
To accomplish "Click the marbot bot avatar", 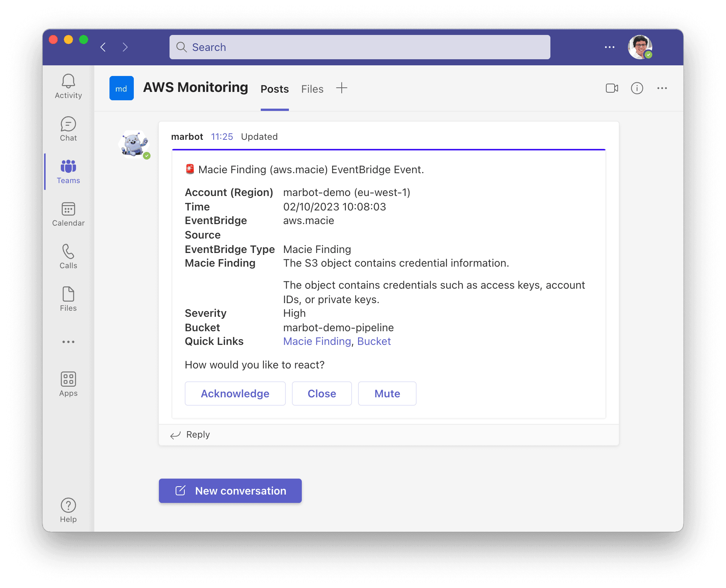I will coord(134,144).
